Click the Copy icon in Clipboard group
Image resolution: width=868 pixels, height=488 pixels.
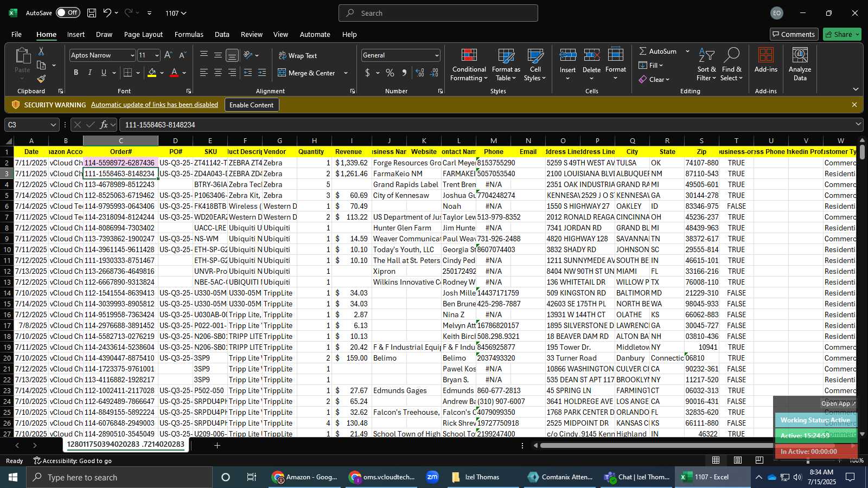(x=41, y=65)
